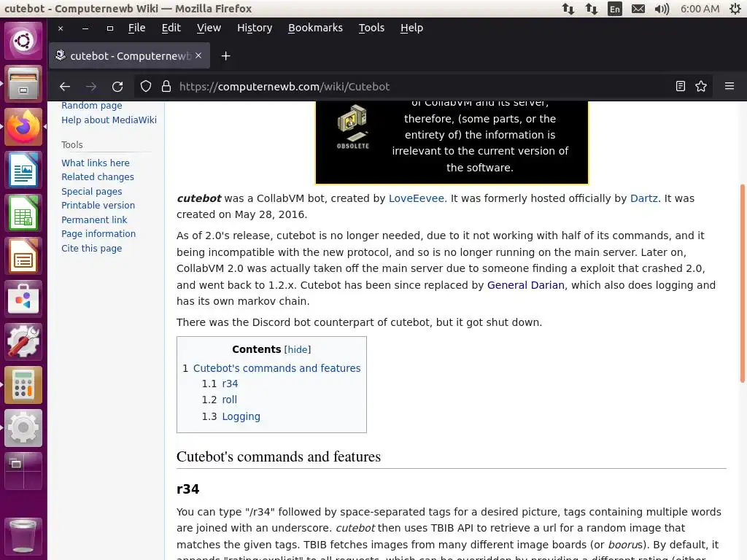This screenshot has height=560, width=747.
Task: Open Random page sidebar link
Action: (91, 105)
